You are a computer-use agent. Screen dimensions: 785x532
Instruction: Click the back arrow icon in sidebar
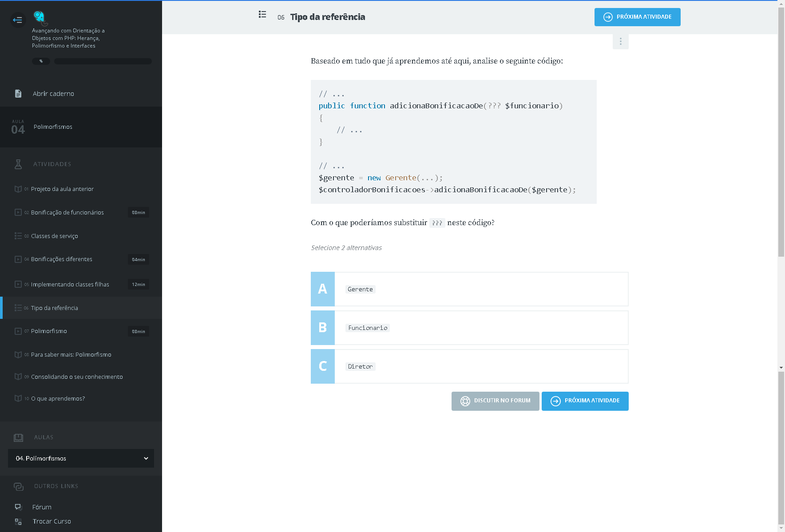[x=18, y=20]
